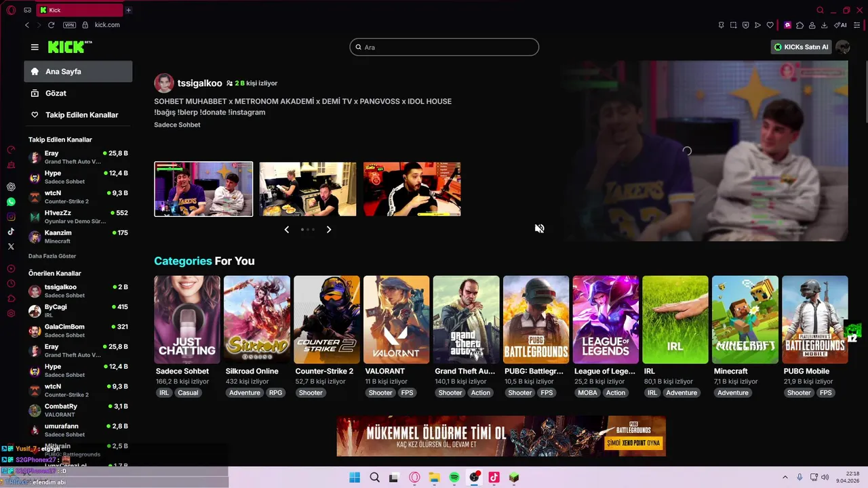Click the MOBA tag under League of Legends
The width and height of the screenshot is (868, 488).
588,393
